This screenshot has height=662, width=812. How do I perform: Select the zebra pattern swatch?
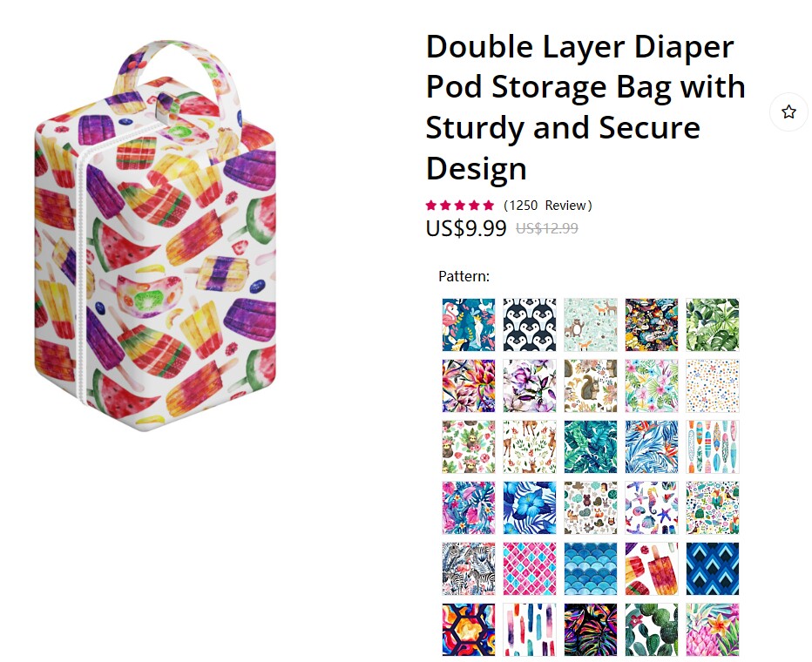[469, 569]
